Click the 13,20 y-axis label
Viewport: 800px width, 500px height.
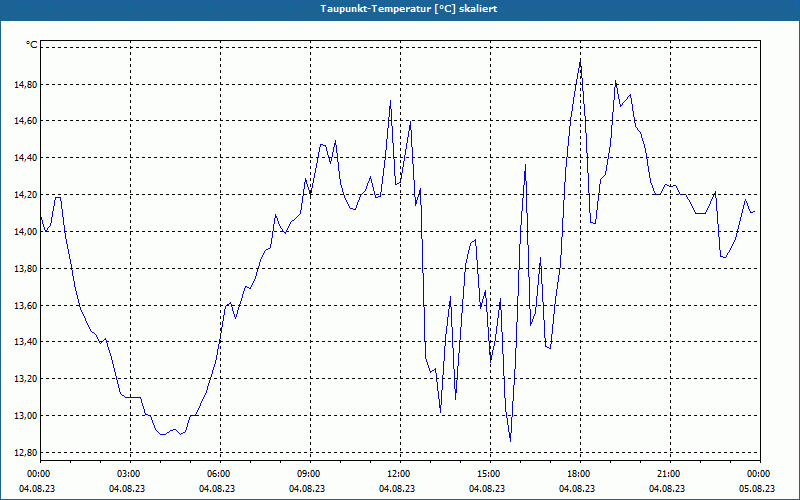tap(26, 379)
